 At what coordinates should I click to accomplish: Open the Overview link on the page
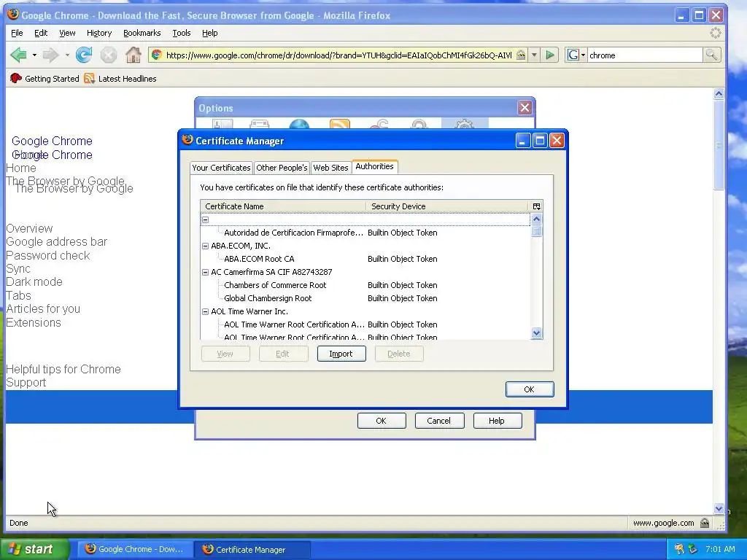[29, 228]
